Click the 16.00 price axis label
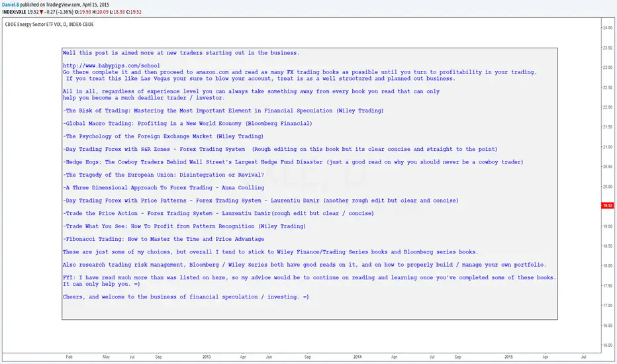617x364 pixels. [608, 345]
